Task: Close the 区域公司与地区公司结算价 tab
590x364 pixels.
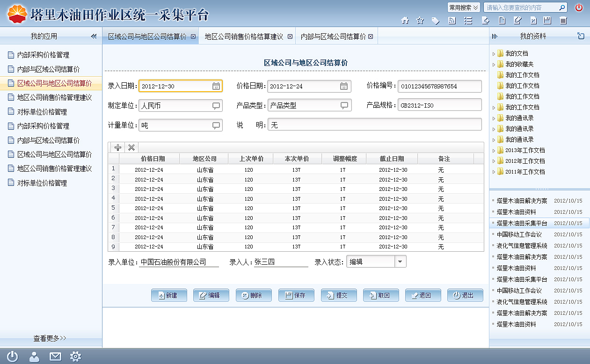Action: coord(193,36)
